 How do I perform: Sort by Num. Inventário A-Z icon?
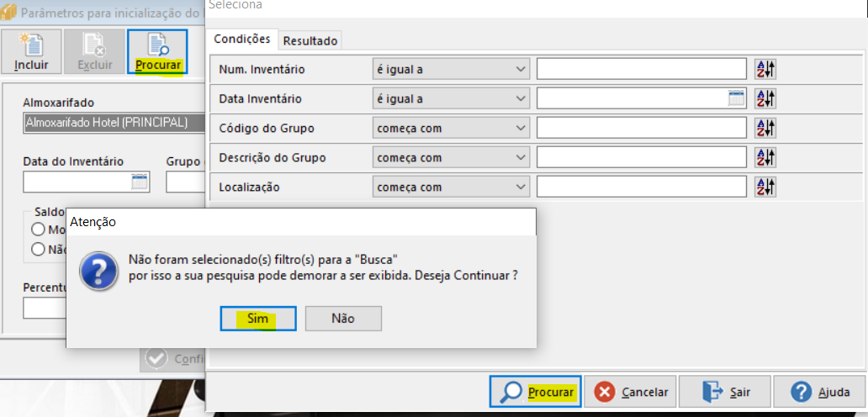click(765, 69)
